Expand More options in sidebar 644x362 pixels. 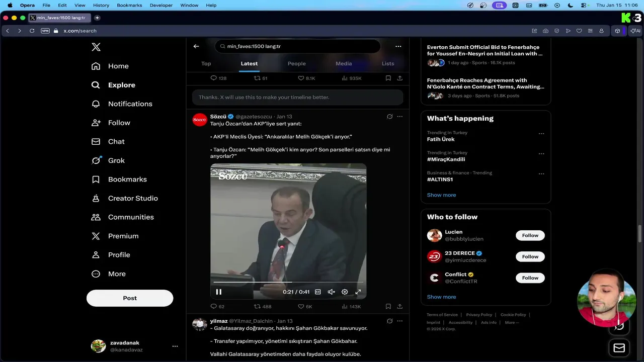pyautogui.click(x=108, y=274)
